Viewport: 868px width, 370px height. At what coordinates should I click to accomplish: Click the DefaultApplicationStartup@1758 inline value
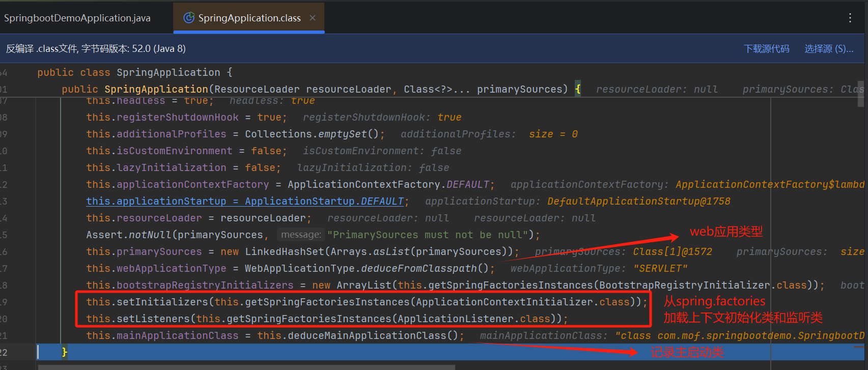click(x=638, y=202)
